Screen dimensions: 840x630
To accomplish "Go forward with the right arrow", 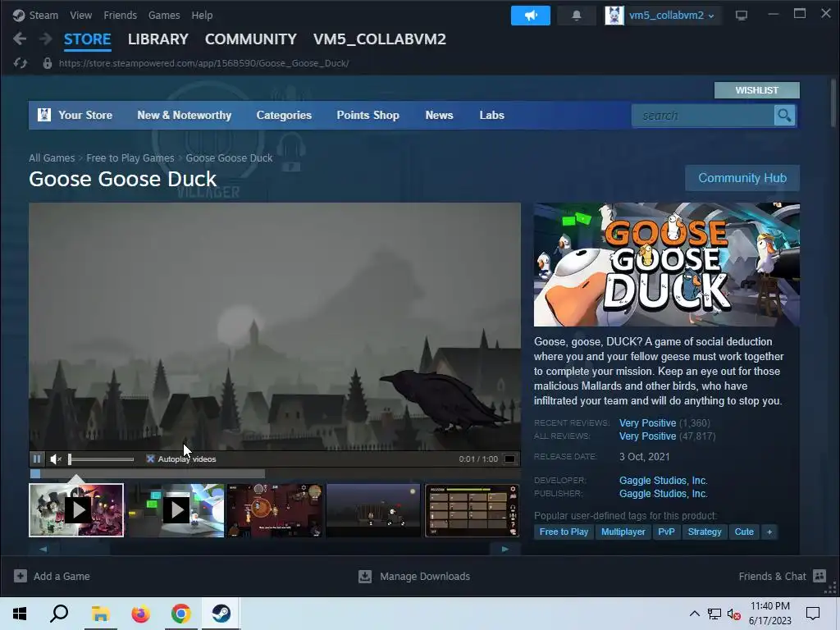I will coord(46,39).
